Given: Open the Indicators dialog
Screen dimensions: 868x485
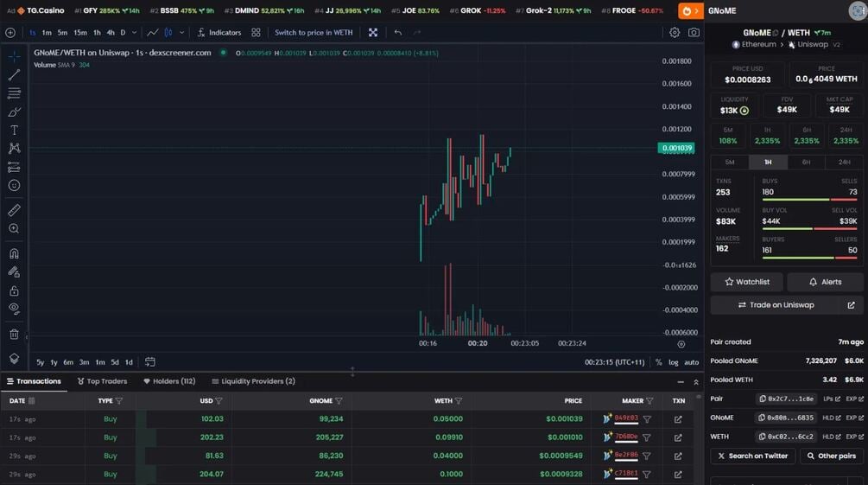Looking at the screenshot, I should click(219, 33).
